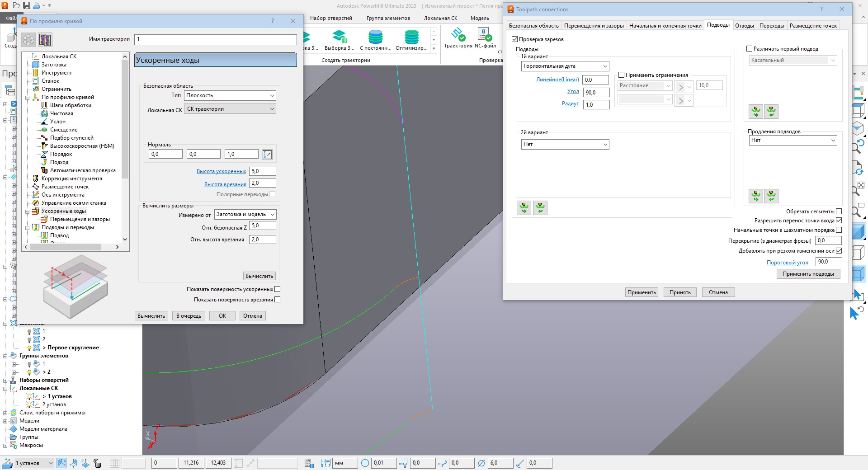Click the Имя траектории input field
Viewport: 868px width, 470px height.
tap(216, 39)
